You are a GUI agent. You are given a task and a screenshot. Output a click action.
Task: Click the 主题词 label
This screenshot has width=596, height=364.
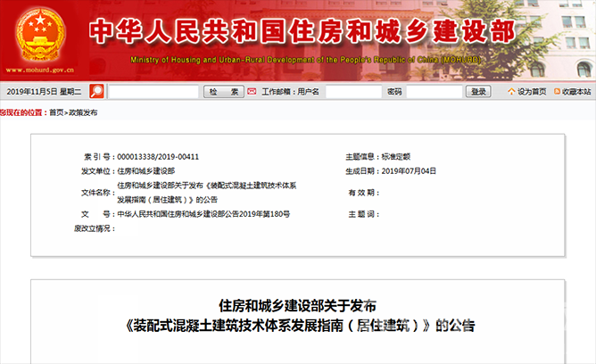click(363, 214)
